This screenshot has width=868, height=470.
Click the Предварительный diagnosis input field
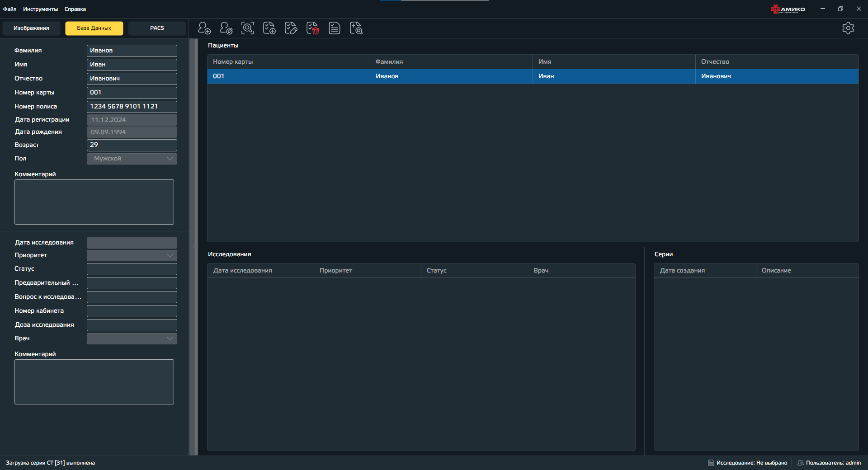pyautogui.click(x=132, y=283)
